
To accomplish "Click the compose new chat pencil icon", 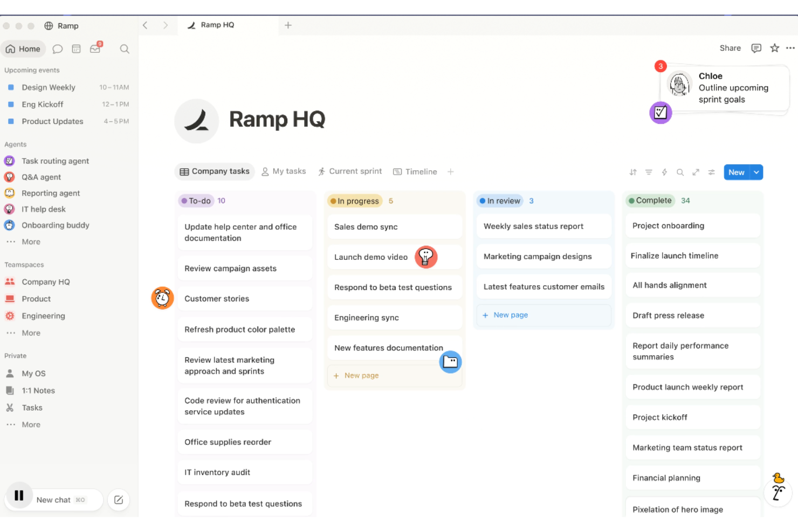I will 119,500.
